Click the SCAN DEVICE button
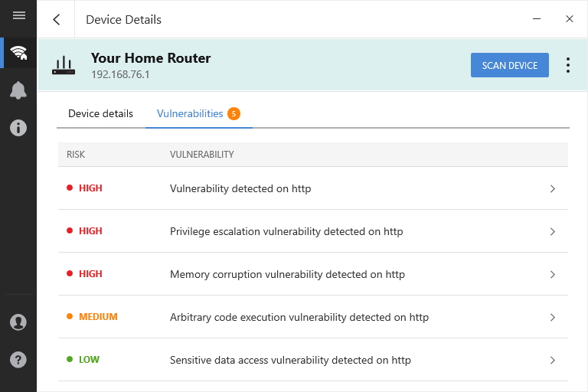588x392 pixels. click(510, 65)
